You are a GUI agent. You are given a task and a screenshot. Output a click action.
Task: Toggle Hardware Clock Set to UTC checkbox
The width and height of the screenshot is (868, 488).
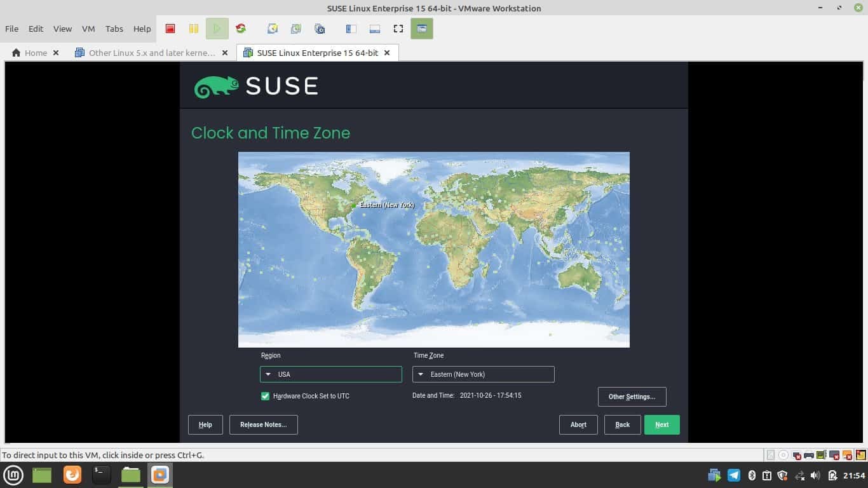[x=266, y=396]
